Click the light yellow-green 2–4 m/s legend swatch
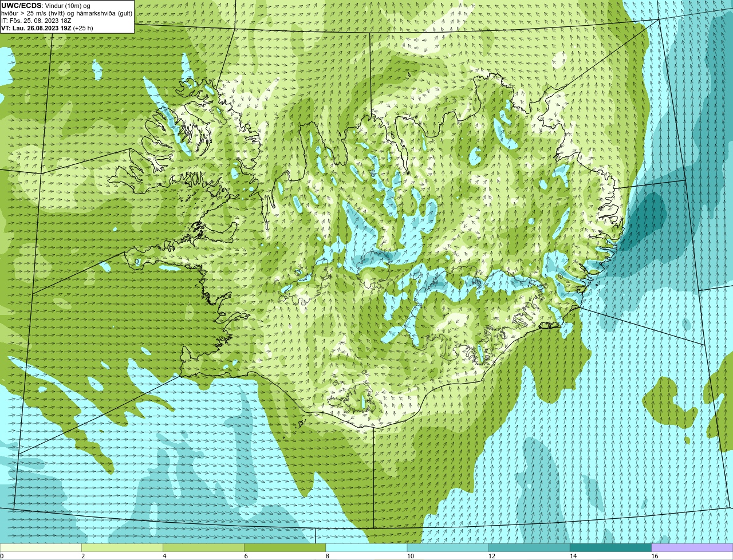This screenshot has width=733, height=560. coord(123,547)
